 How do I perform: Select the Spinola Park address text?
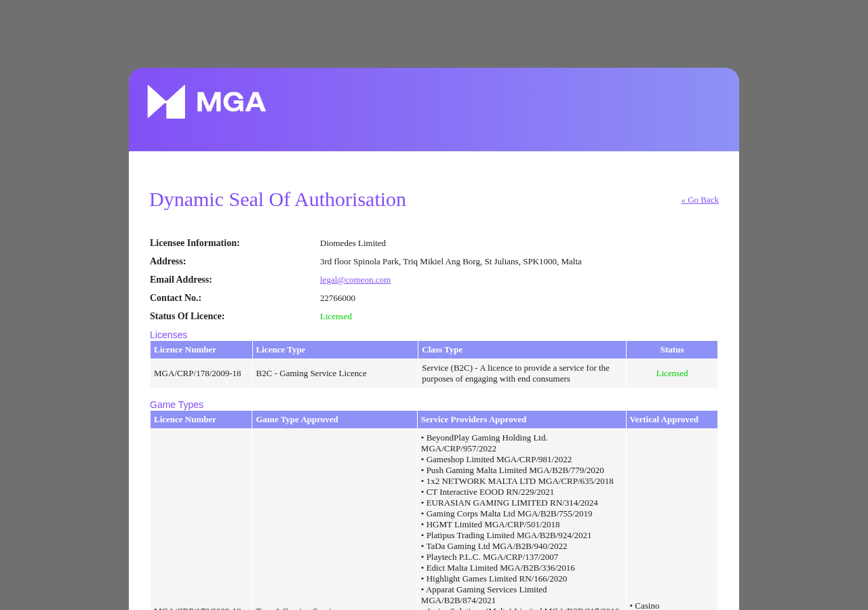(451, 262)
